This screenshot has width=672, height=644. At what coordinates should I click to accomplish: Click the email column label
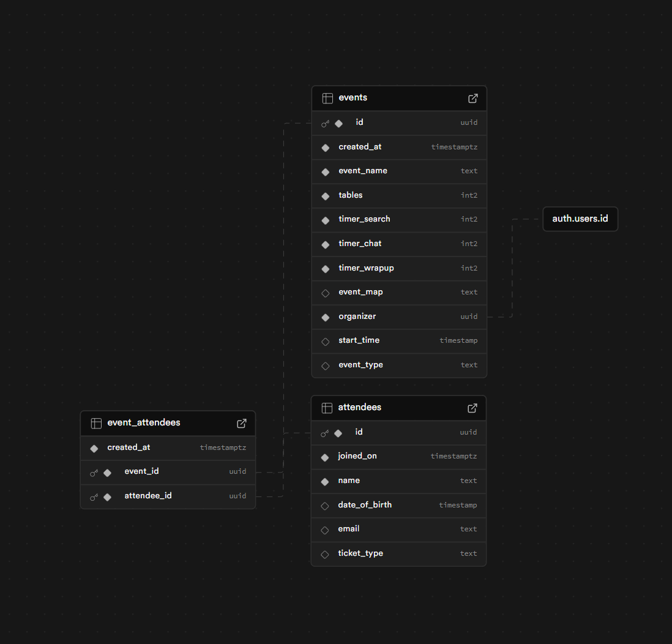[348, 529]
